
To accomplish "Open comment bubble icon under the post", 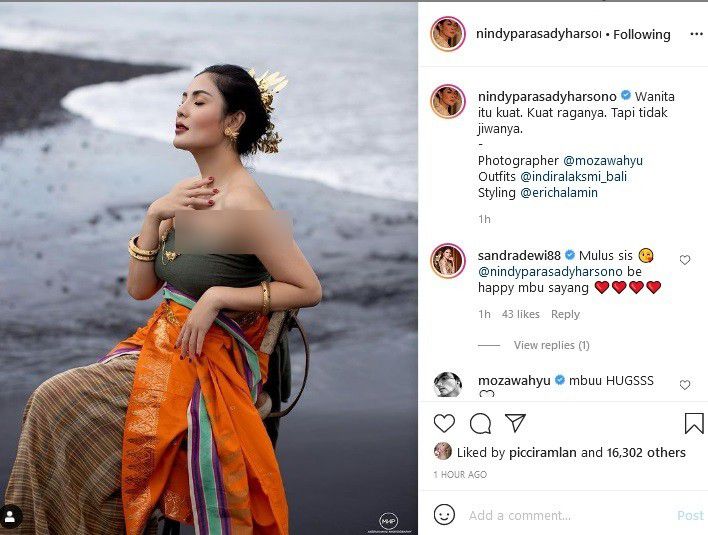I will 480,423.
